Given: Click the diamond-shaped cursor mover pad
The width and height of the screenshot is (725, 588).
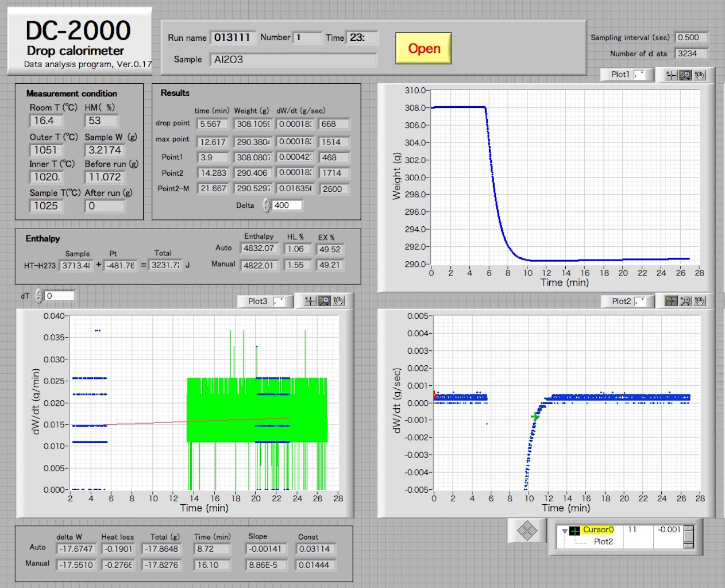Looking at the screenshot, I should coord(527,531).
